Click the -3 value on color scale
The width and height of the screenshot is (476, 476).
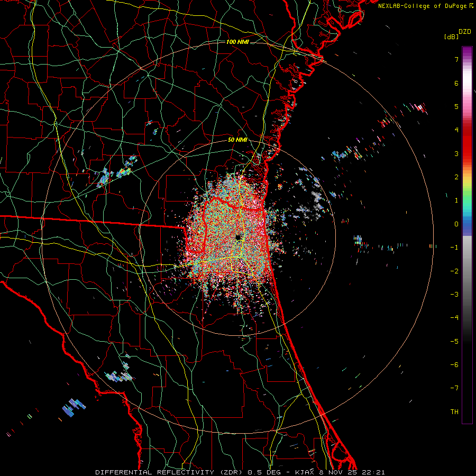click(454, 295)
